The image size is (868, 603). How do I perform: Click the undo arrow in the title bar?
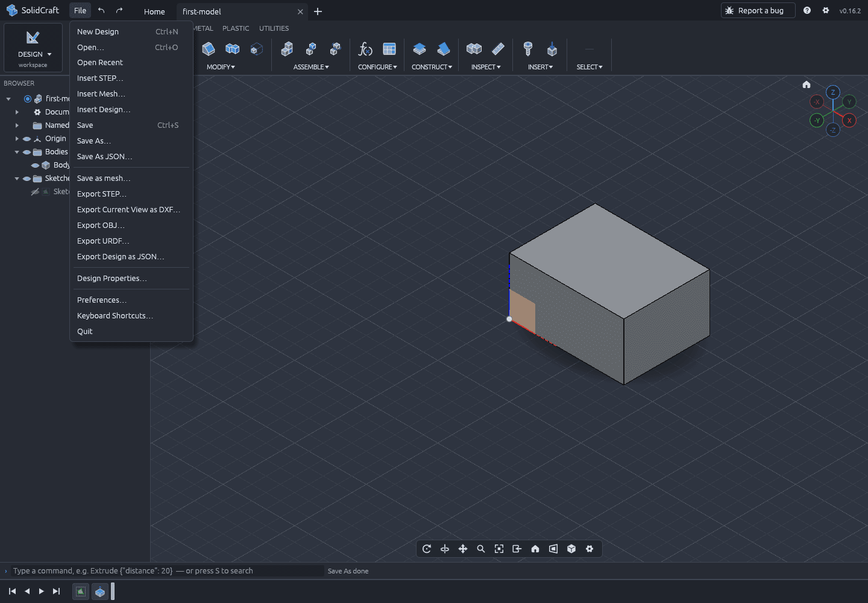pos(101,10)
